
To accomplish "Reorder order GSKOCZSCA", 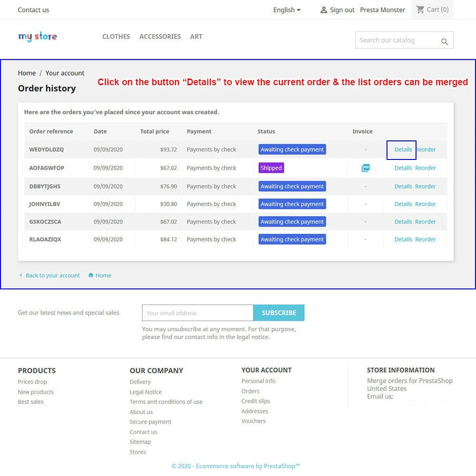I will click(426, 222).
